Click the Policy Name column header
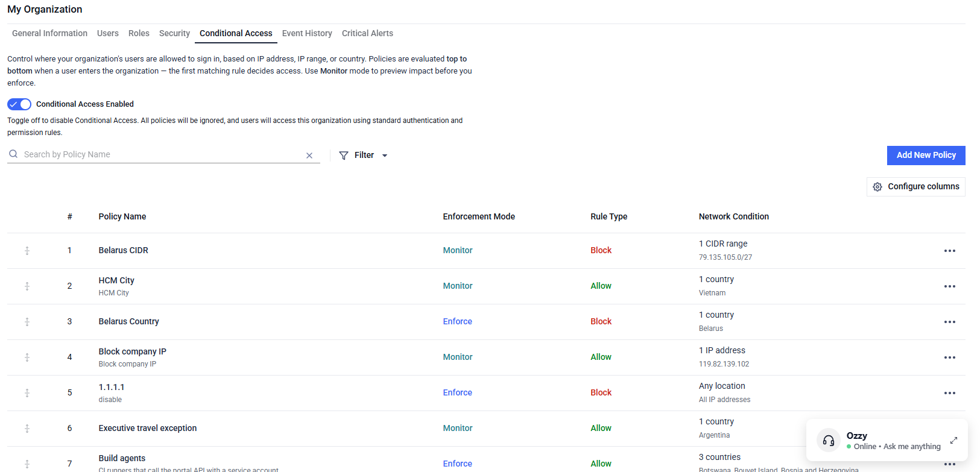The height and width of the screenshot is (472, 980). tap(122, 216)
